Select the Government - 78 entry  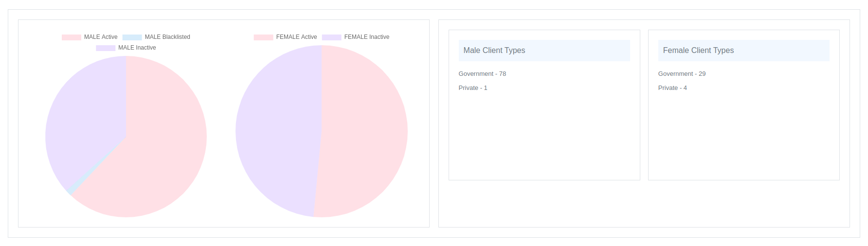(482, 74)
